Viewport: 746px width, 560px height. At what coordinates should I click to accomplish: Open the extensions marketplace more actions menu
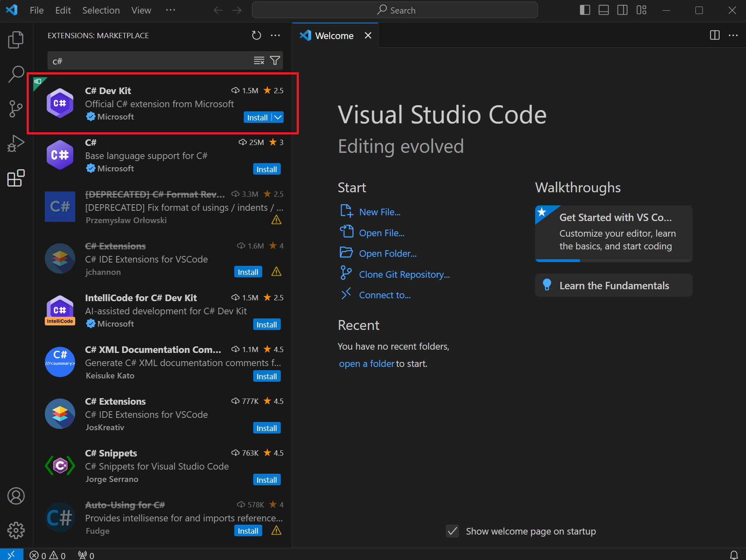[x=275, y=35]
